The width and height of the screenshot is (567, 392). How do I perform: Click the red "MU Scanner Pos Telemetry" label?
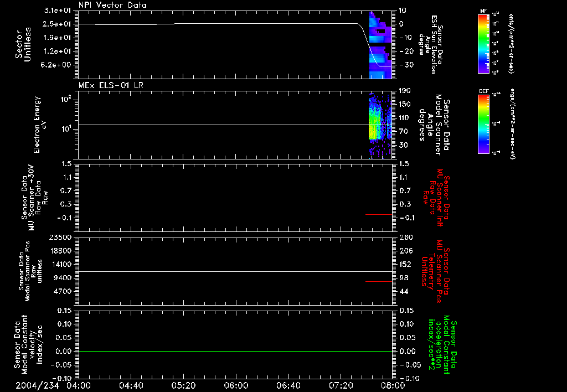coord(435,271)
